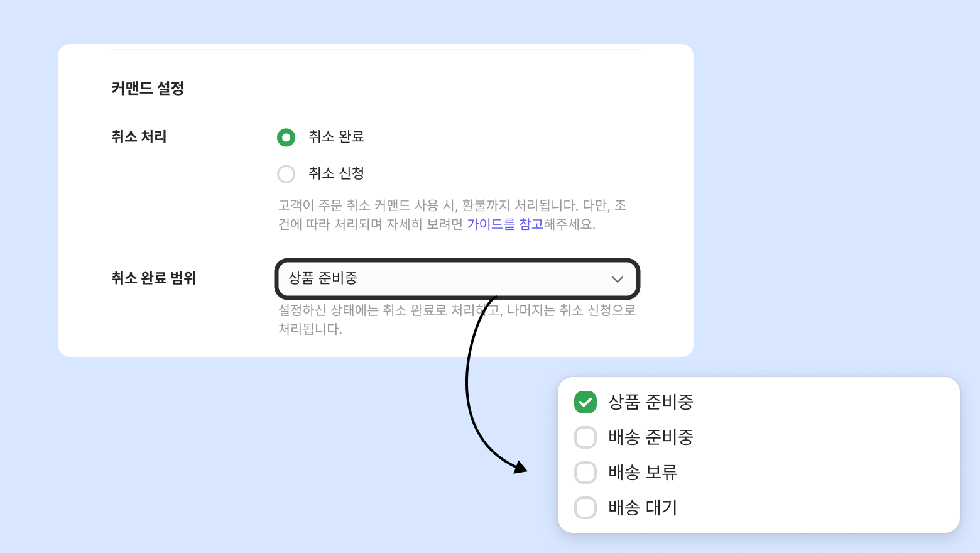
Task: Click the 커맨드 설정 section heading
Action: click(x=148, y=88)
